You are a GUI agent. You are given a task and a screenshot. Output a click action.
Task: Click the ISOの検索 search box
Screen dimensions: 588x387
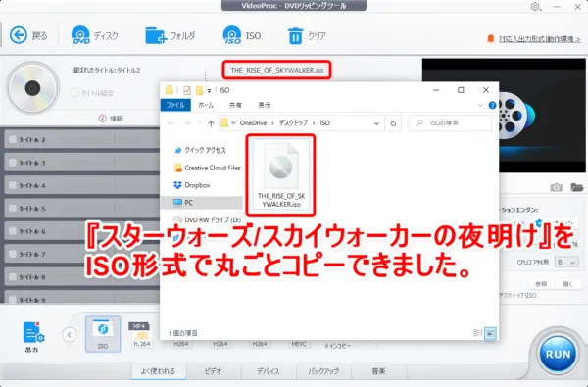[x=450, y=123]
